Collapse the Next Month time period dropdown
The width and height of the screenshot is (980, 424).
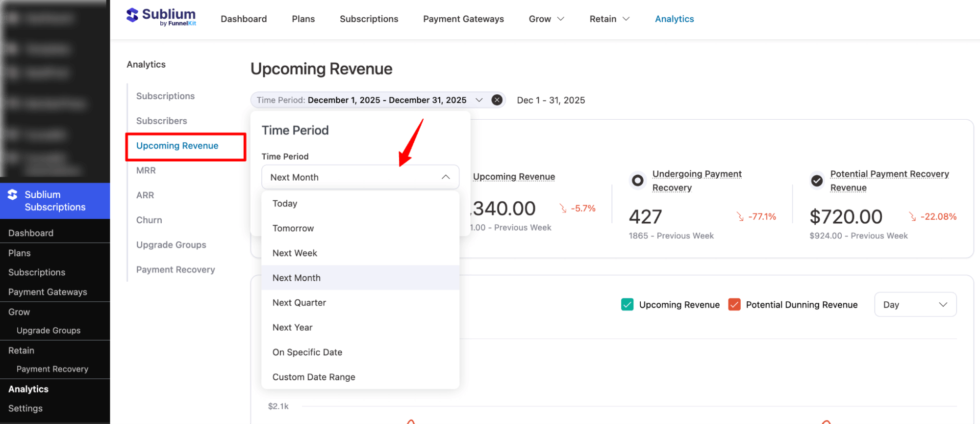(x=360, y=177)
